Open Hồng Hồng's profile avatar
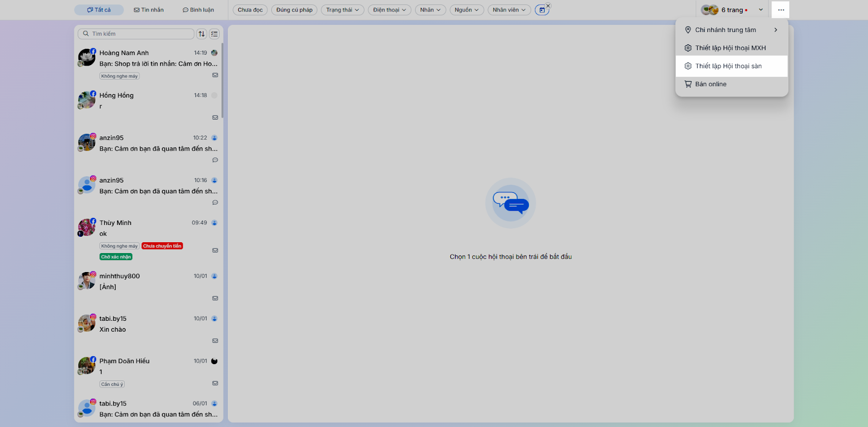 [87, 100]
